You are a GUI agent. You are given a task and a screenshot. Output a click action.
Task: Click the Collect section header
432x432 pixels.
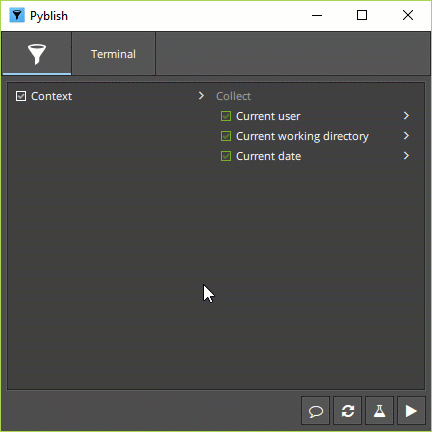(x=233, y=96)
